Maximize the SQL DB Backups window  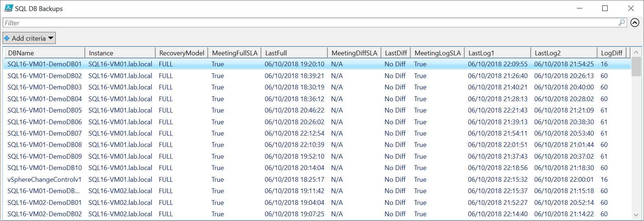(x=605, y=8)
